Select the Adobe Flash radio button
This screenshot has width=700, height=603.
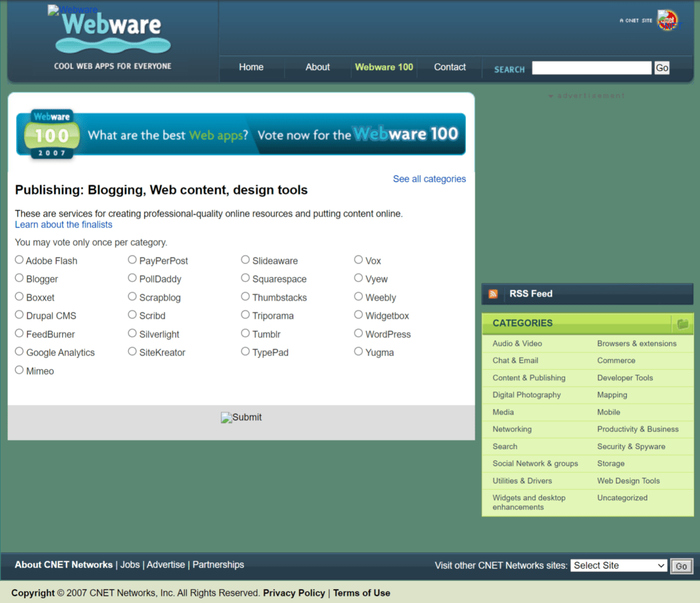[x=19, y=260]
